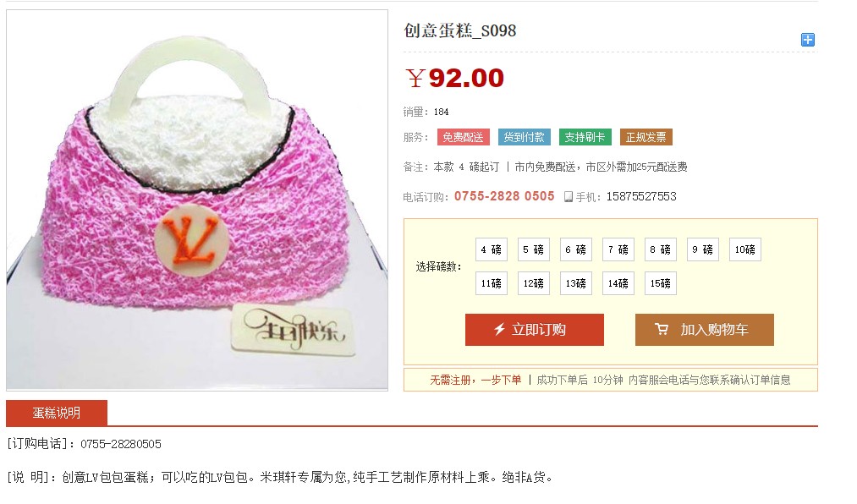The image size is (857, 504).
Task: Click the blue 货到付款 service tag
Action: click(525, 137)
